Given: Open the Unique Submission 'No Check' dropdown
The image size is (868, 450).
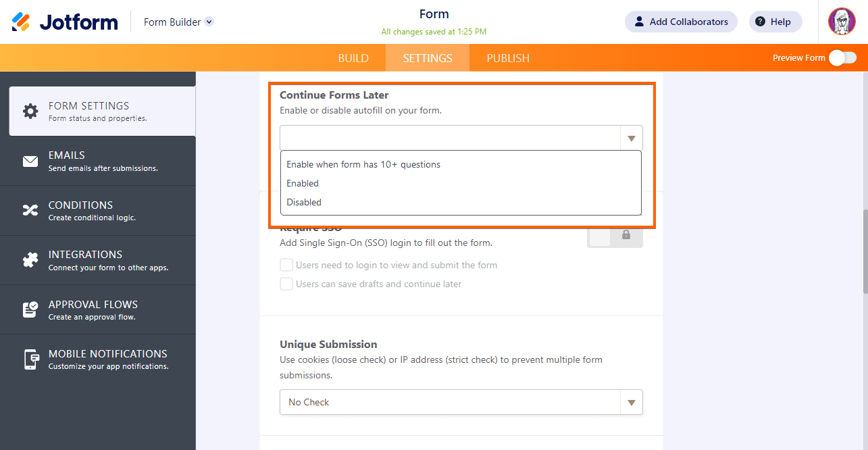Looking at the screenshot, I should [x=461, y=402].
